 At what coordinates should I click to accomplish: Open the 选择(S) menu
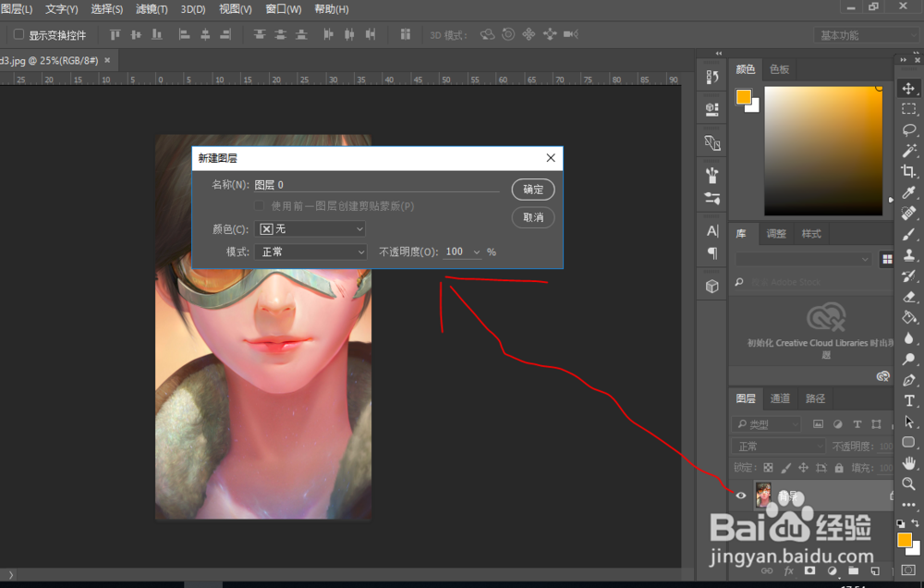click(107, 9)
